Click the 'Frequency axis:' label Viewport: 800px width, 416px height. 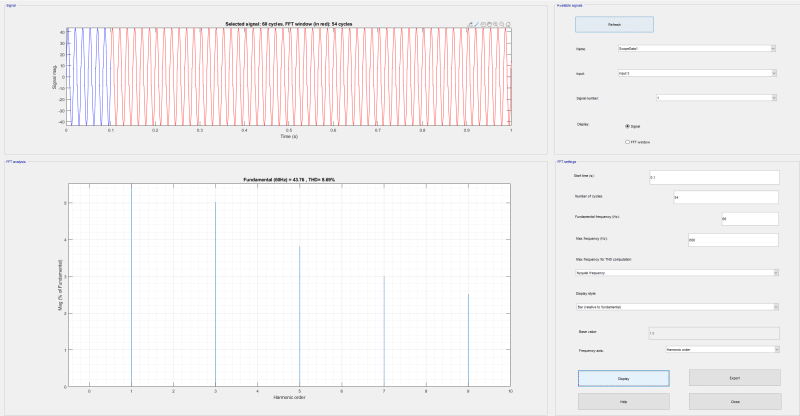coord(591,351)
